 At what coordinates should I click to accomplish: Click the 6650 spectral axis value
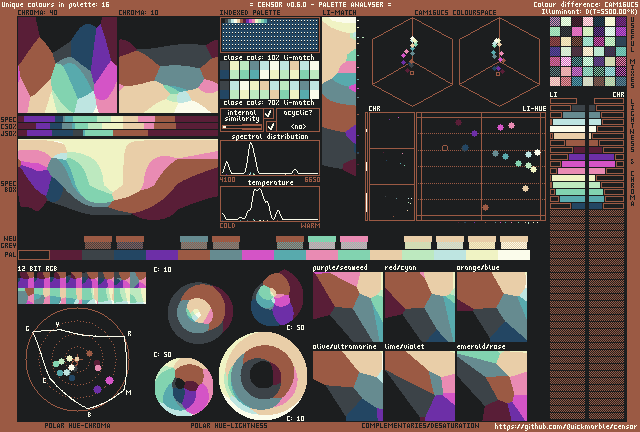pos(312,180)
